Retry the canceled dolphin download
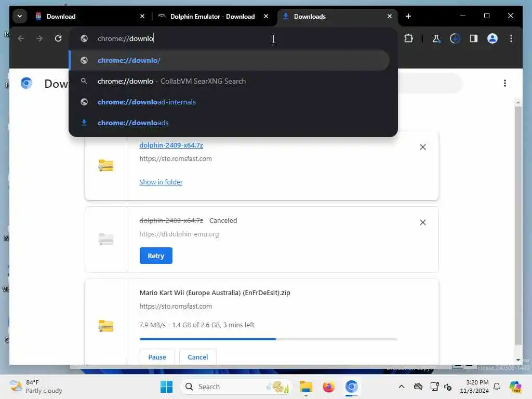This screenshot has width=532, height=399. pos(156,256)
